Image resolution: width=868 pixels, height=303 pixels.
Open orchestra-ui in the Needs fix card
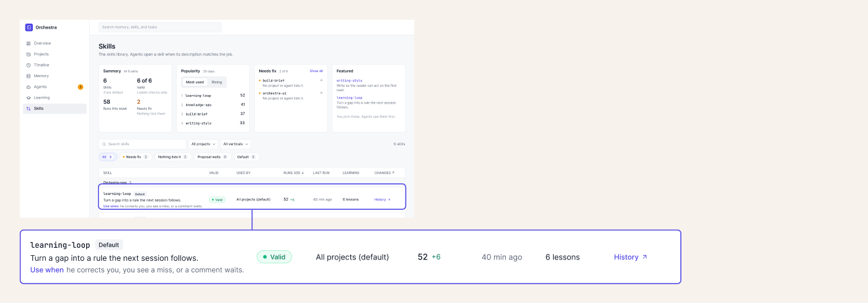click(x=274, y=93)
